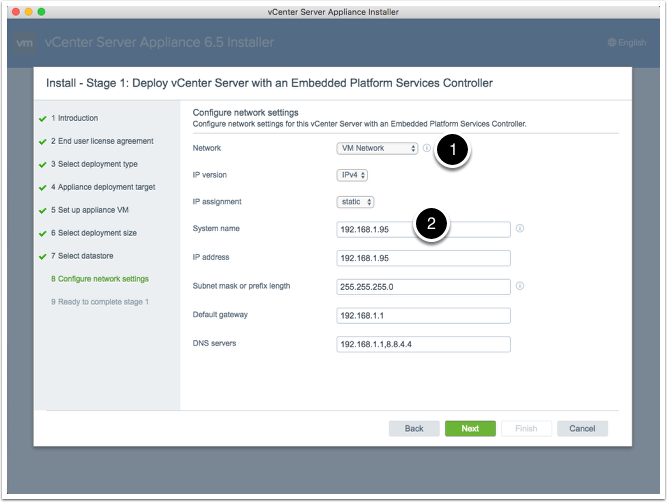Click the DNS servers input field

coord(424,345)
